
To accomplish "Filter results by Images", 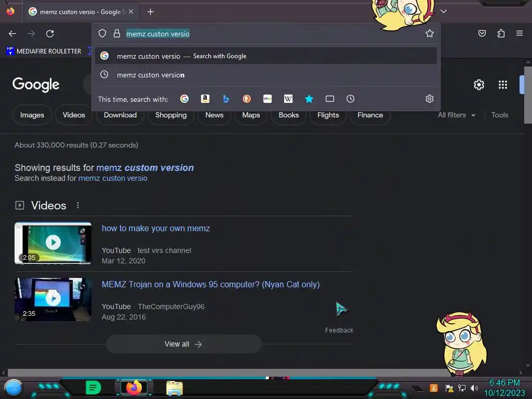I will point(32,115).
